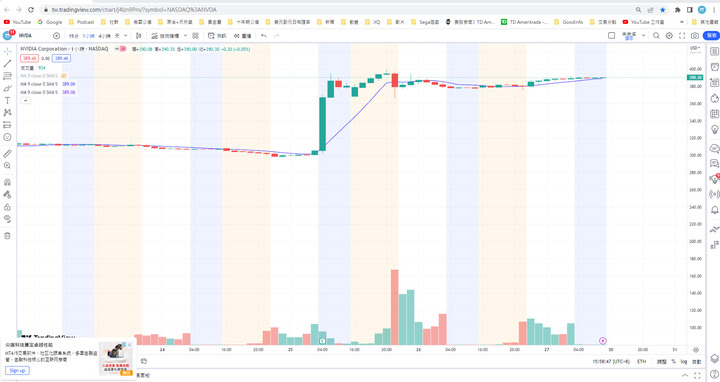
Task: Open the prediction and measurement tools
Action: pos(7,125)
